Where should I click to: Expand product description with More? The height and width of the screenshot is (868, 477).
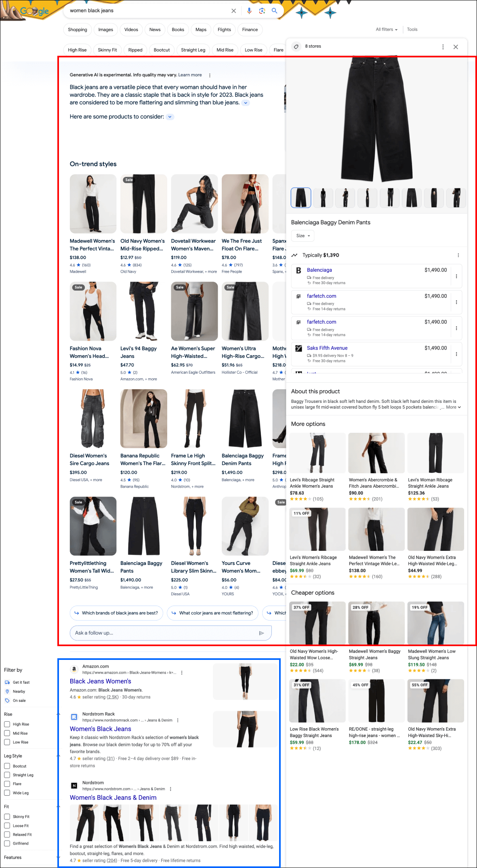pyautogui.click(x=453, y=407)
